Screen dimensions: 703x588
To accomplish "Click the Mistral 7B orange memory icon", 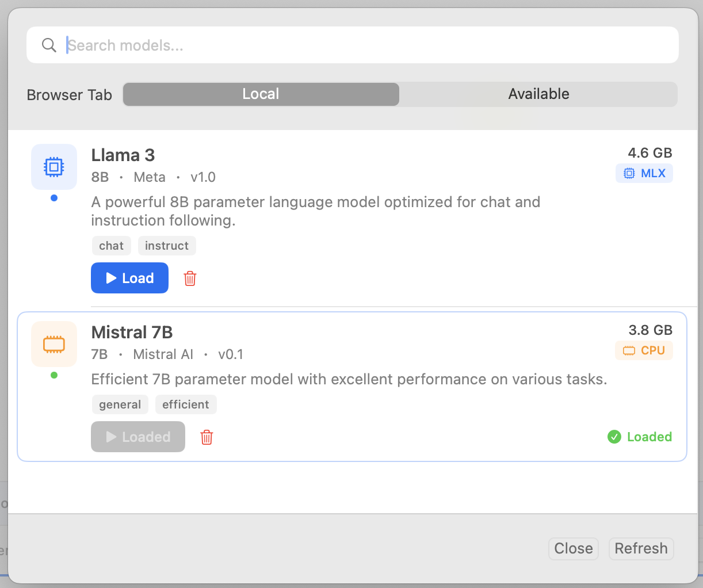I will [54, 344].
